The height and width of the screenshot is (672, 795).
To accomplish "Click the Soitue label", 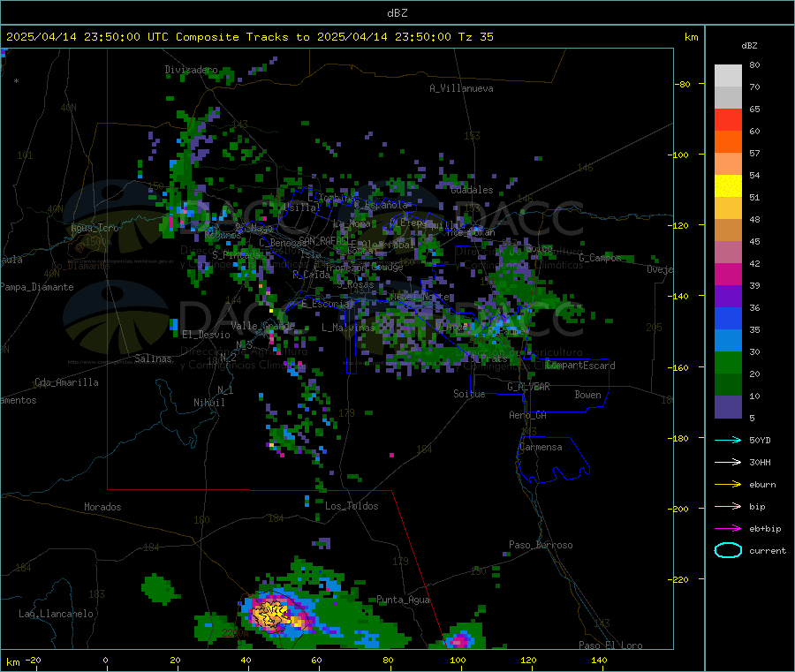I will (469, 394).
